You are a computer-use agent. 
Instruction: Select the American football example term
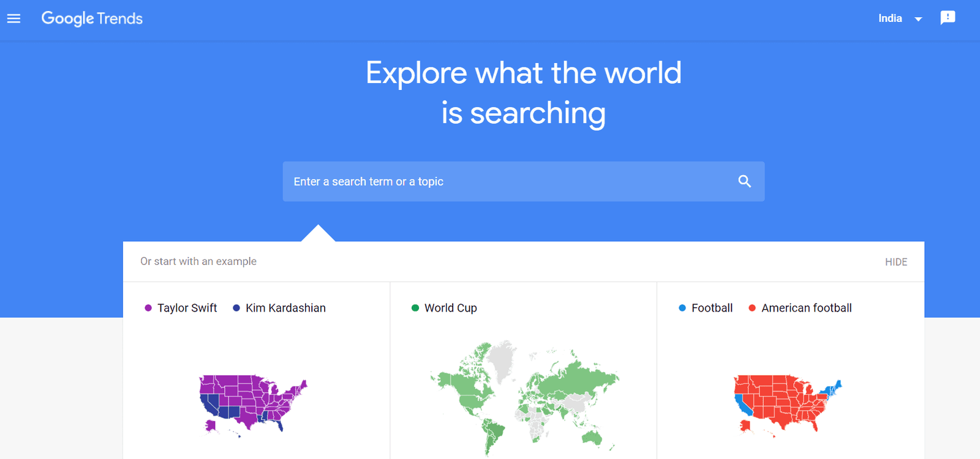pos(806,308)
